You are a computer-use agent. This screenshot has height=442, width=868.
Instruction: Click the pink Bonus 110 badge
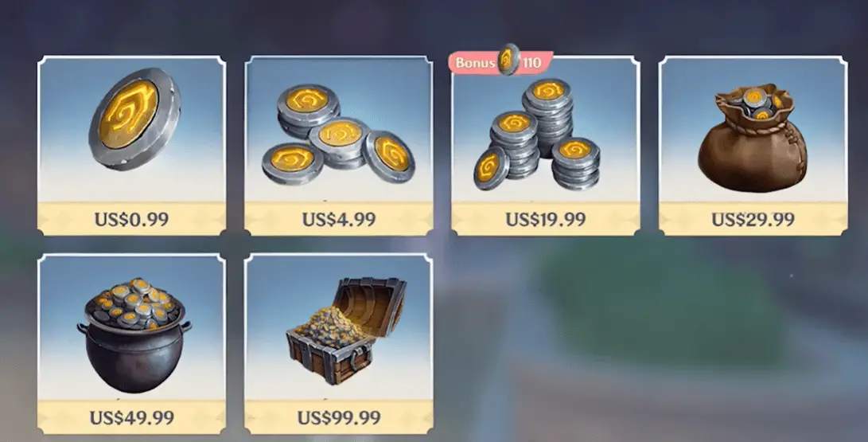[501, 62]
